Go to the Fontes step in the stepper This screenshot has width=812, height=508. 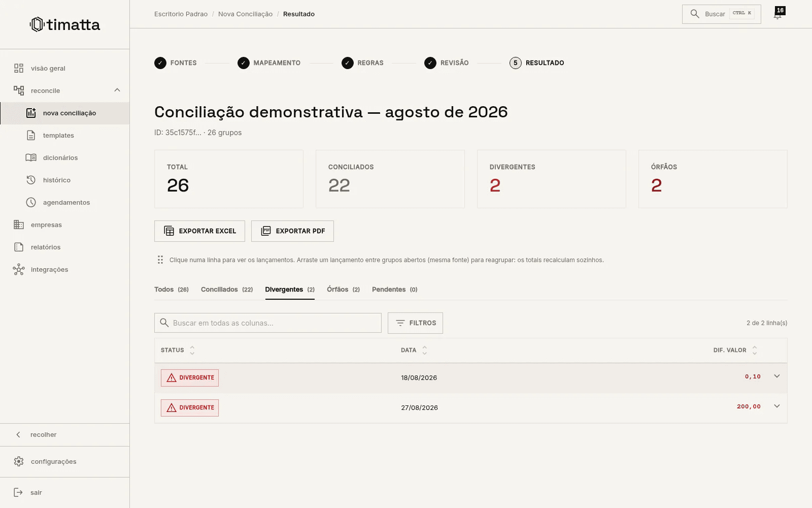point(176,63)
